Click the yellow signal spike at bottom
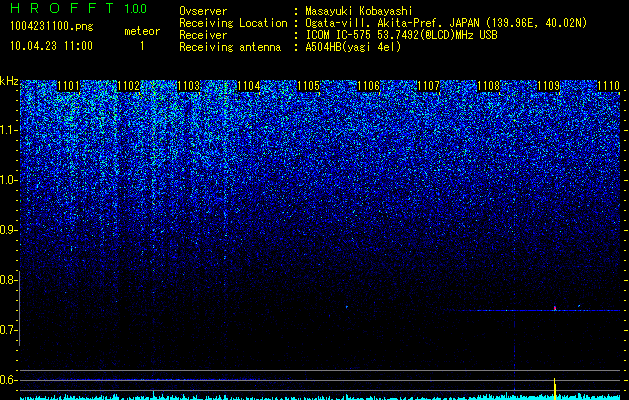 555,388
